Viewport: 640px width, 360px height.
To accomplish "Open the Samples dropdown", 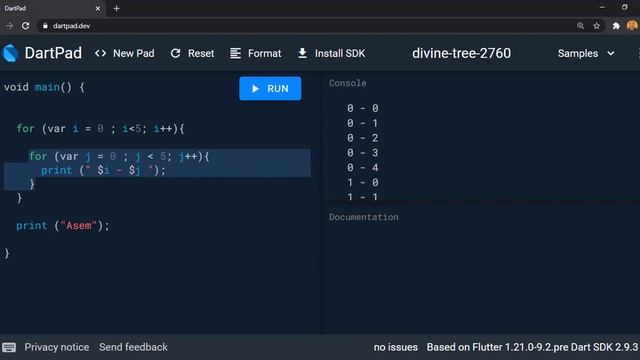I will 586,53.
